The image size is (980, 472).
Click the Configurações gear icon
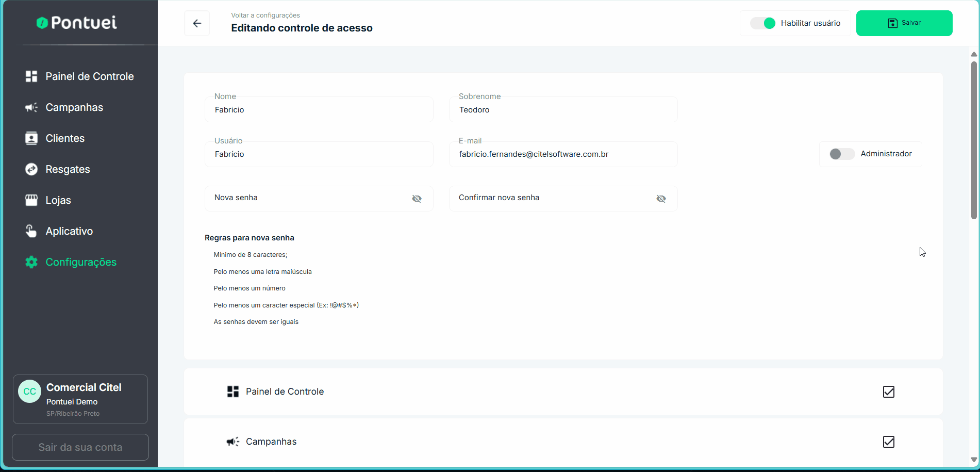[x=31, y=262]
